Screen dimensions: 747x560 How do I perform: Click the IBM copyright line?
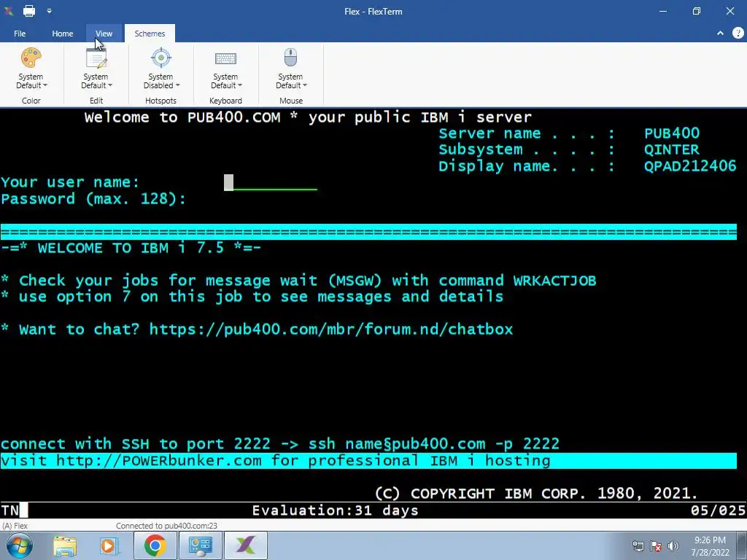coord(536,493)
